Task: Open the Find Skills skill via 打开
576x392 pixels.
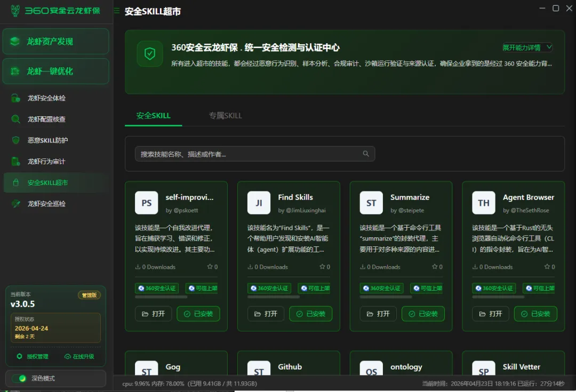Action: (266, 314)
